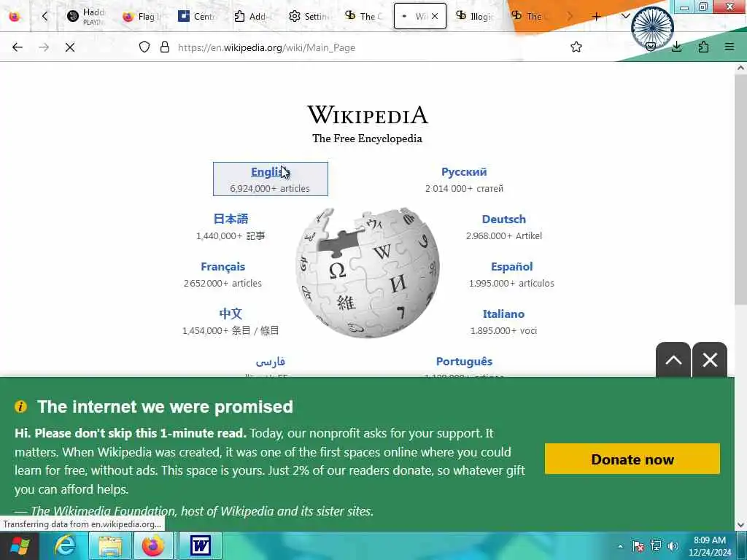The image size is (747, 560).
Task: Switch to the Hadd playing tab
Action: pos(86,16)
